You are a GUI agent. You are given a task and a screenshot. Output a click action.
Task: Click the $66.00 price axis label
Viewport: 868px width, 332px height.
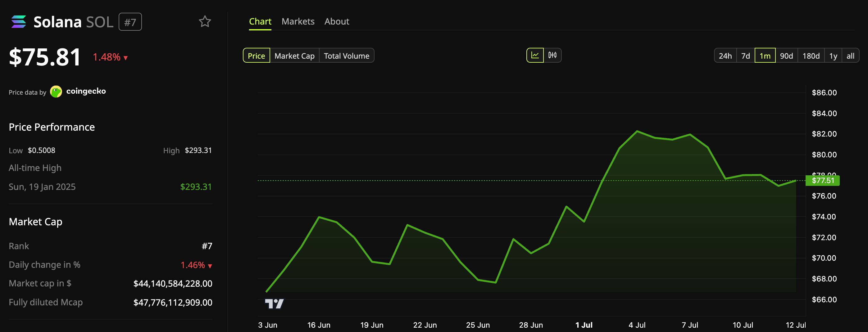point(824,299)
